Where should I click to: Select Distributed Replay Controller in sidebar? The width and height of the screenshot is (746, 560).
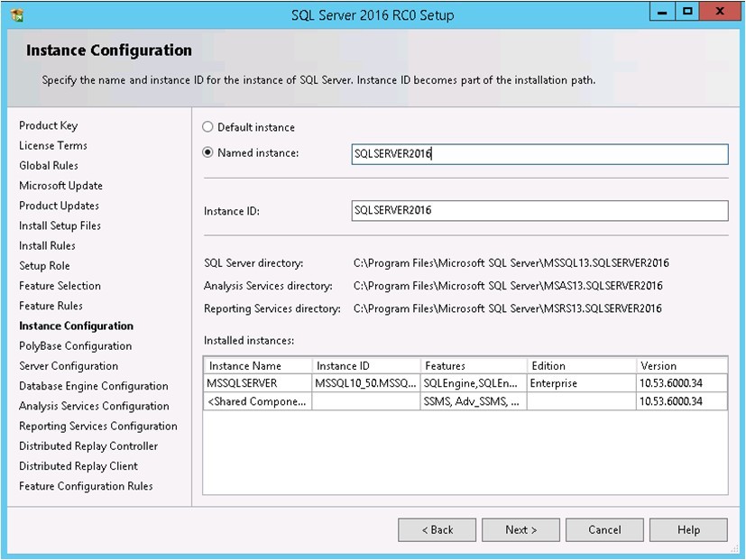pos(88,445)
